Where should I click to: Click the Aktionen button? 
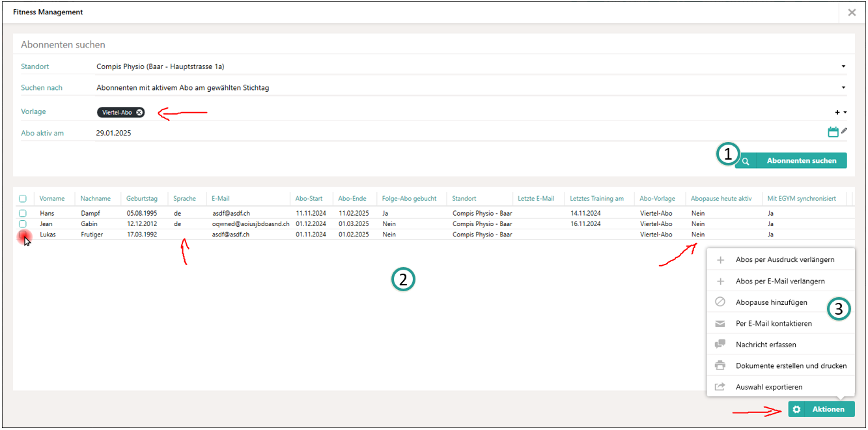[821, 409]
